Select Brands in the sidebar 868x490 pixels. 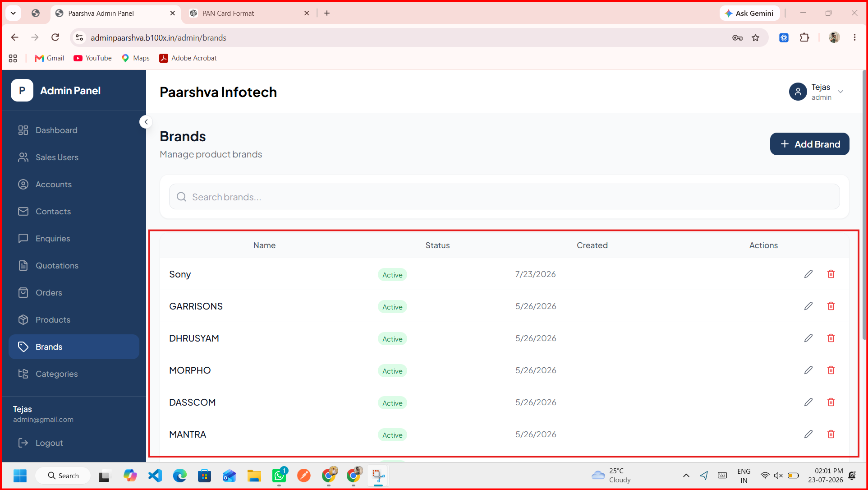point(74,347)
